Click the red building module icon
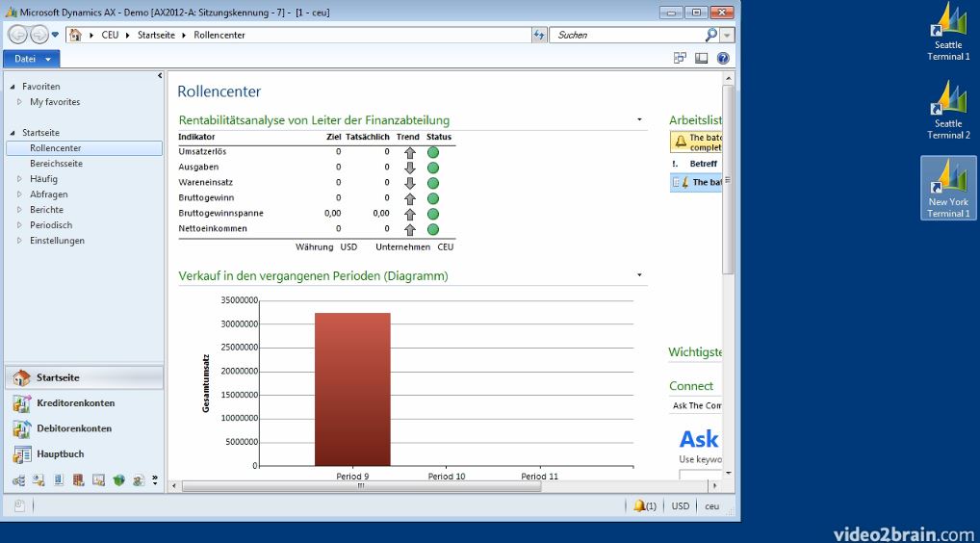Screen dimensions: 980x543 pos(78,480)
